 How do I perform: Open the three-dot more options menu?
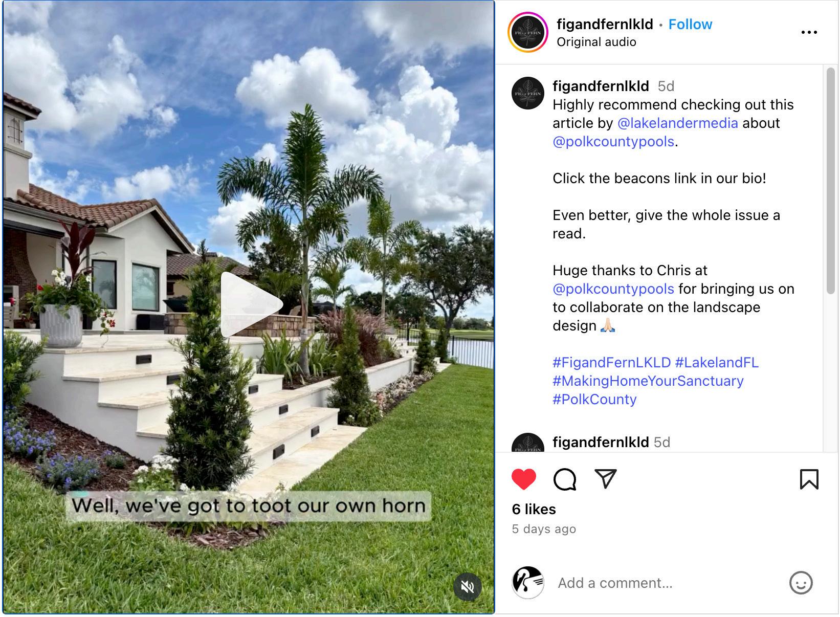(809, 32)
